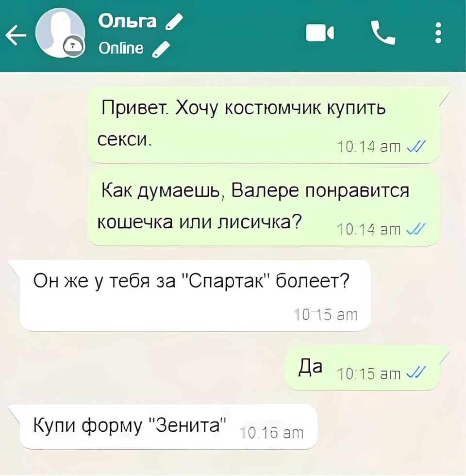The width and height of the screenshot is (466, 476).
Task: Click the Online status text
Action: 121,48
